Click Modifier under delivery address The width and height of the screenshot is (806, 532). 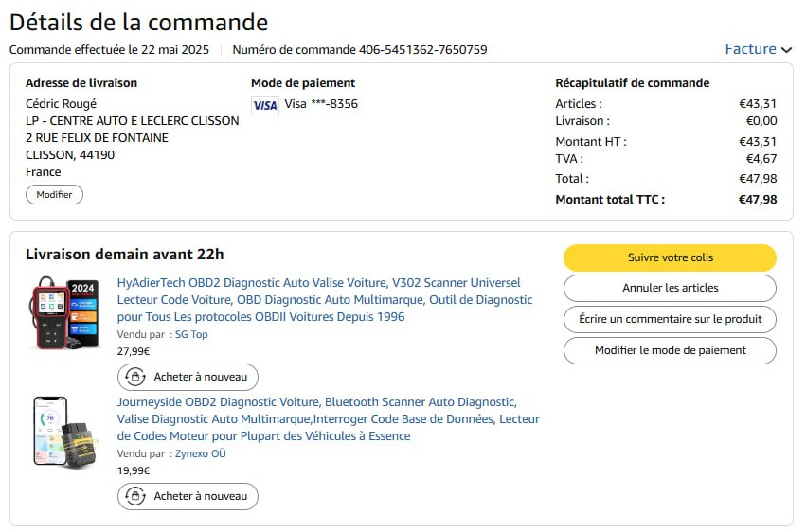click(x=54, y=195)
